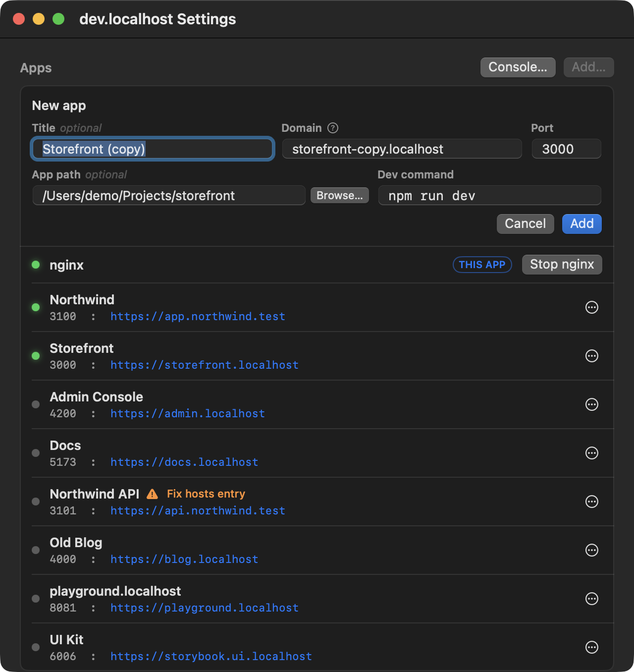
Task: Select the Old Blog app title
Action: click(76, 543)
